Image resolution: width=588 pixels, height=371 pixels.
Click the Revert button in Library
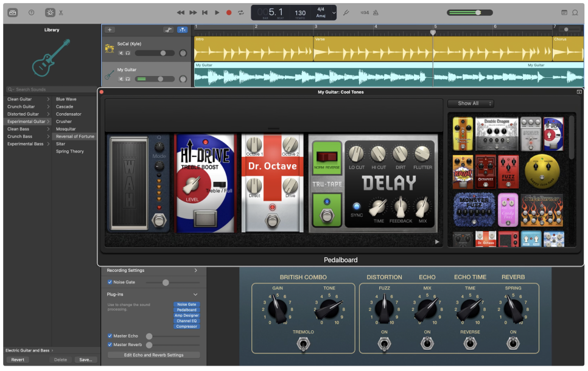tap(18, 360)
